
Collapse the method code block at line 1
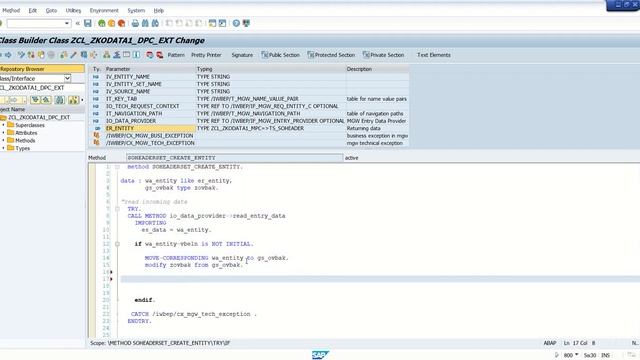coord(118,167)
